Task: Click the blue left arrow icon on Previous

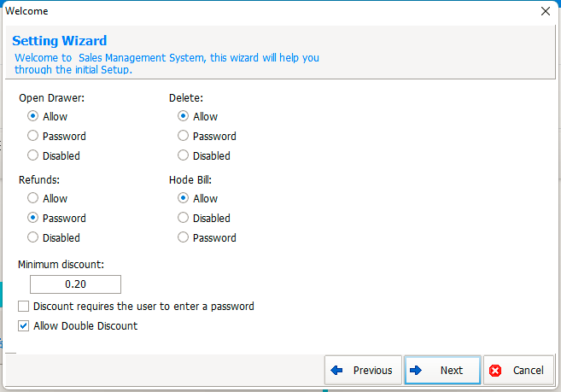Action: click(x=336, y=370)
